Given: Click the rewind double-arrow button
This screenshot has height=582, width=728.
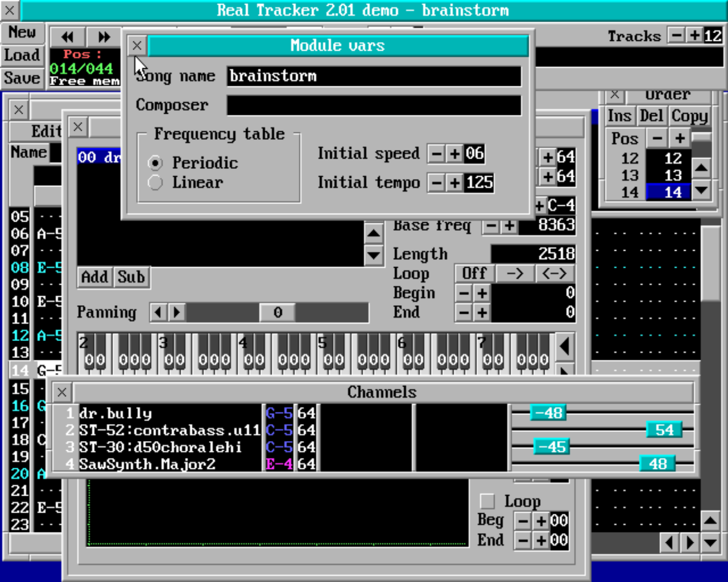Looking at the screenshot, I should coord(68,37).
